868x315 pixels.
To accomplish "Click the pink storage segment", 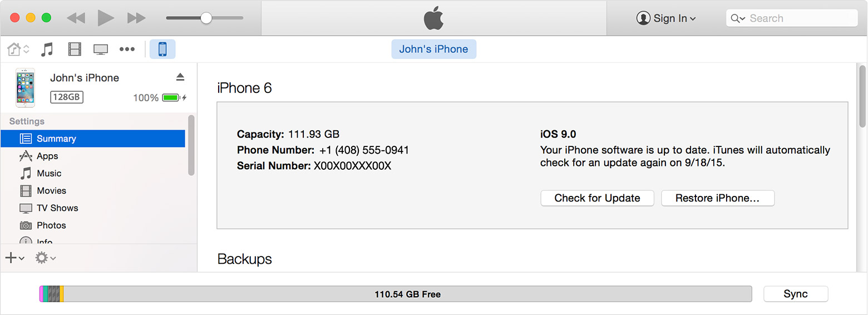I will pyautogui.click(x=41, y=294).
